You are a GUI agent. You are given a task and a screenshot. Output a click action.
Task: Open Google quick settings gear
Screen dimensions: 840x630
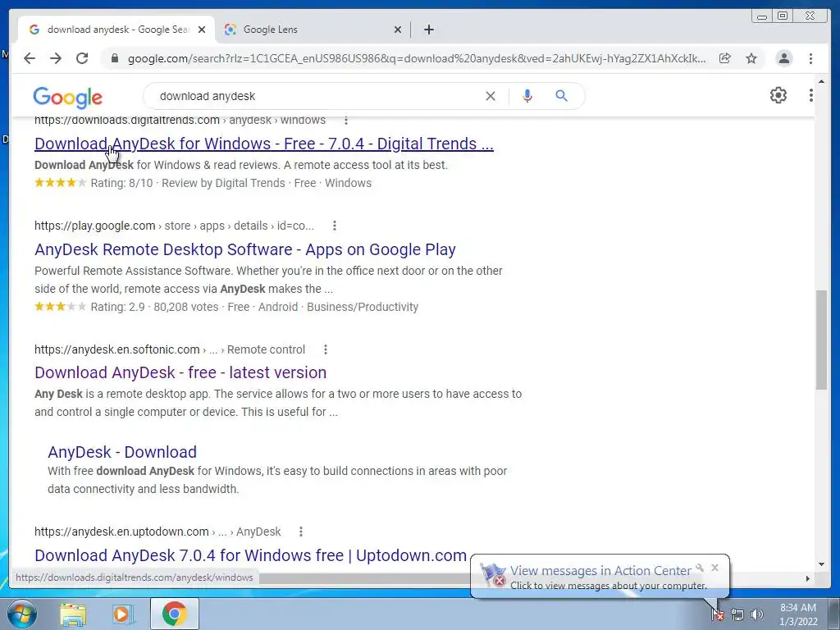(778, 95)
